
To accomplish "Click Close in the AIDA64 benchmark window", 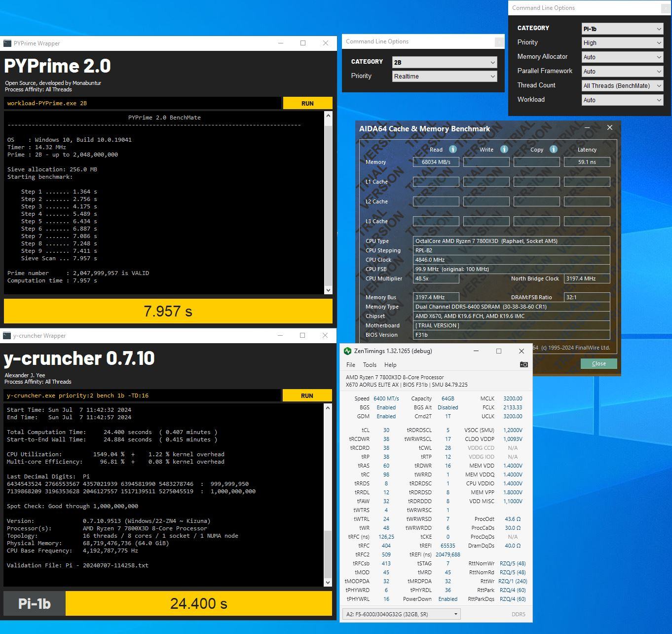I will [598, 363].
